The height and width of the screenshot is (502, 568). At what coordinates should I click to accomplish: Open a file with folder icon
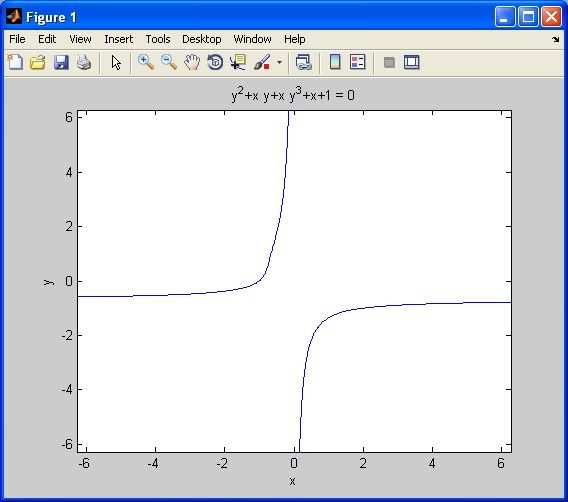click(x=38, y=62)
